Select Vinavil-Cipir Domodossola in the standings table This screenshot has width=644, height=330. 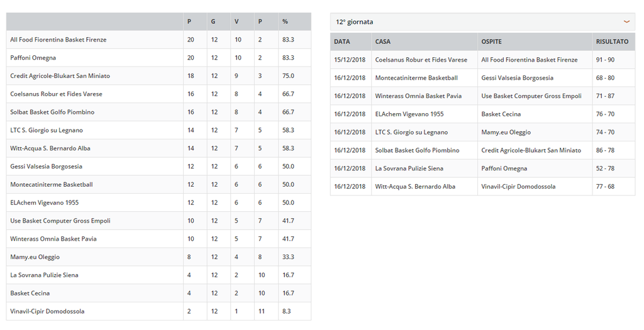coord(47,311)
